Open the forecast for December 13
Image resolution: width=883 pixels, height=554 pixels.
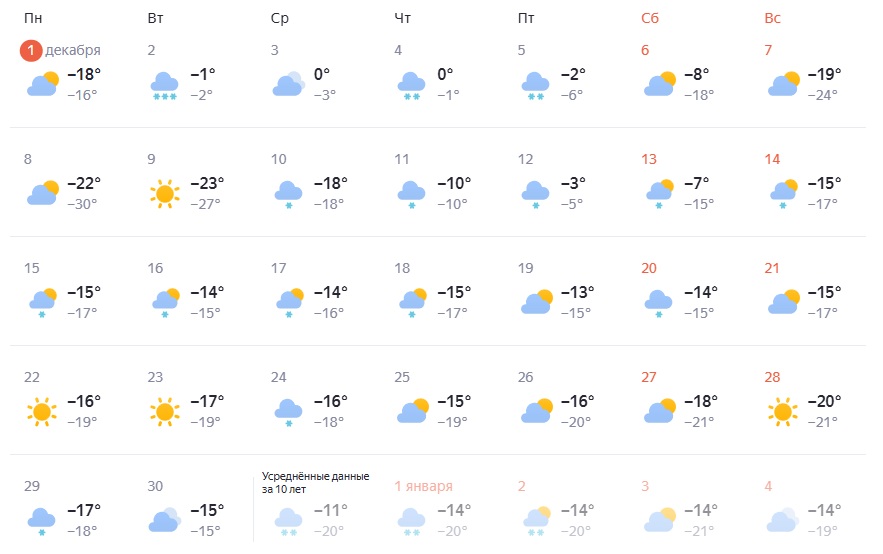click(x=649, y=159)
